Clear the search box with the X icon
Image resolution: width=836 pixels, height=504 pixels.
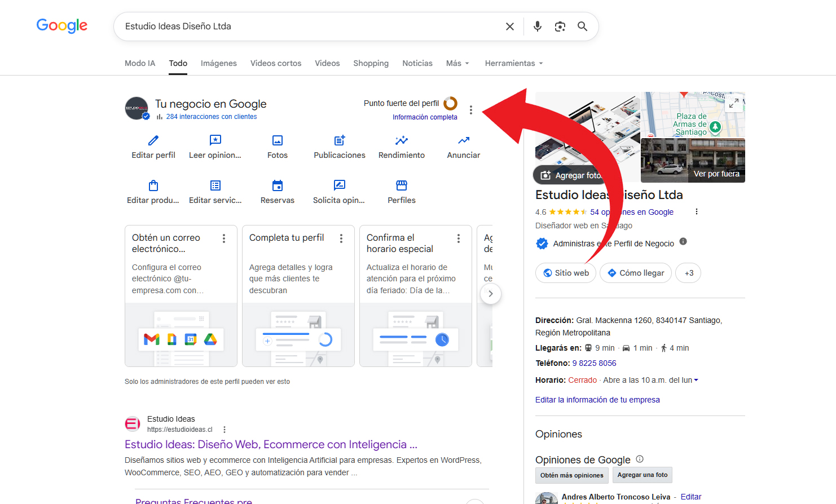(510, 26)
